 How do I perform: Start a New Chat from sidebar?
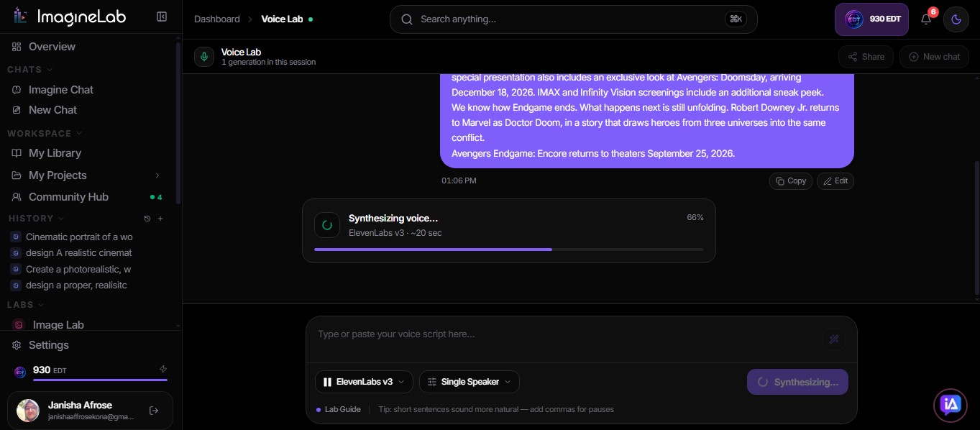click(x=52, y=110)
